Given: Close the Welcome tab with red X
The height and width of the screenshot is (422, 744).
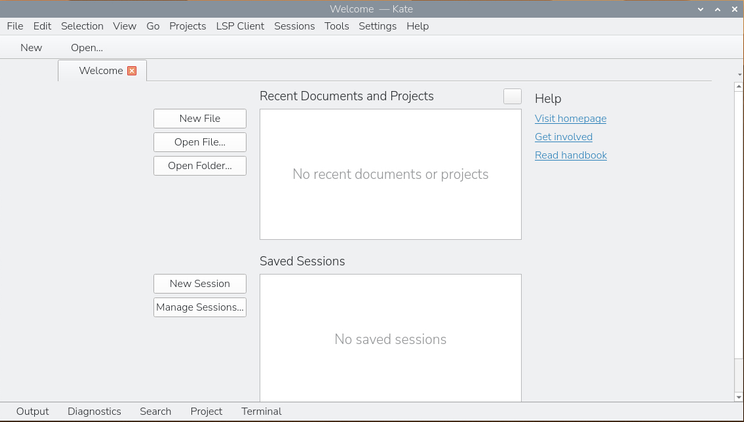Looking at the screenshot, I should [132, 71].
